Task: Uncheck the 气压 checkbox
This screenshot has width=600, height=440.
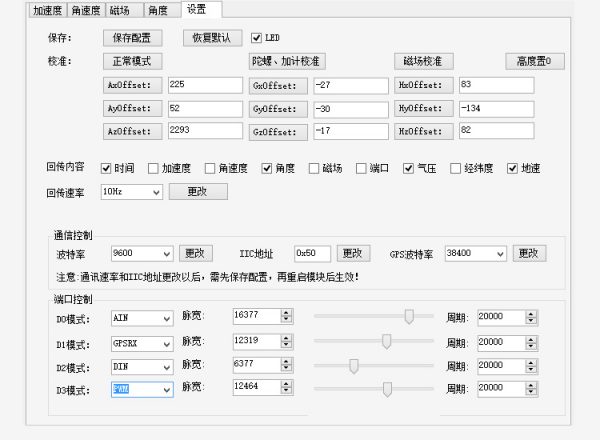Action: [x=409, y=169]
